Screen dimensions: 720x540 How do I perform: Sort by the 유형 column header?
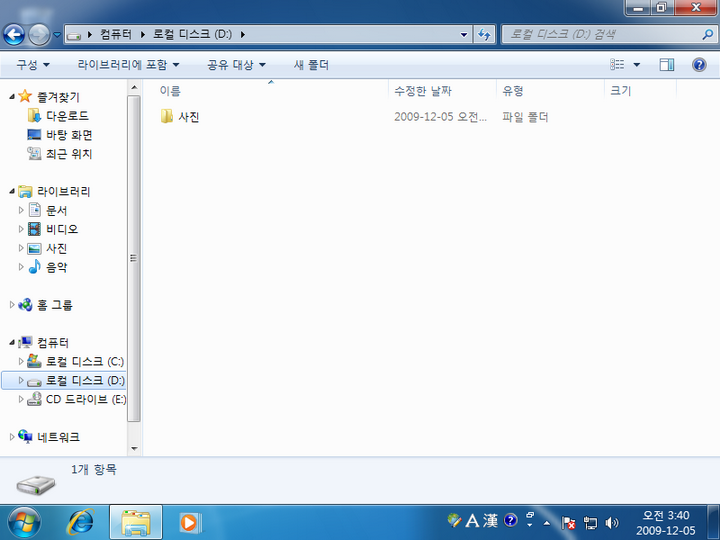click(550, 90)
